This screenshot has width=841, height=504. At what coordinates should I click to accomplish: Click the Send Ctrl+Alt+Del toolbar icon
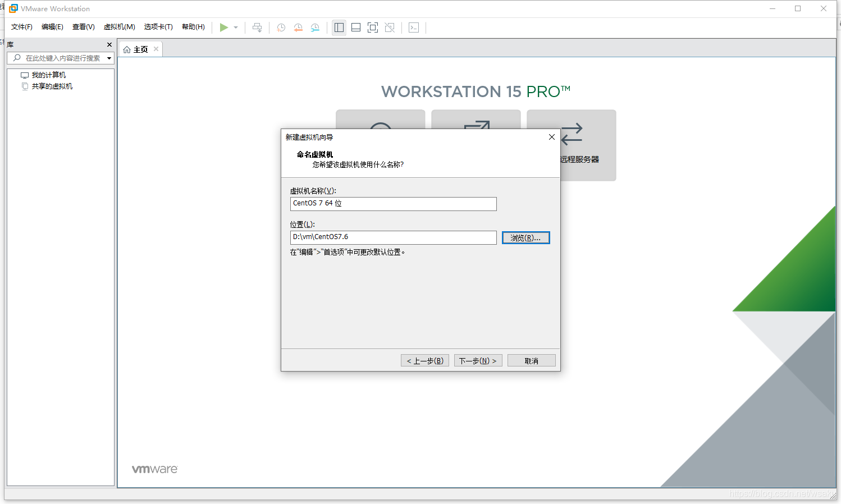[257, 28]
